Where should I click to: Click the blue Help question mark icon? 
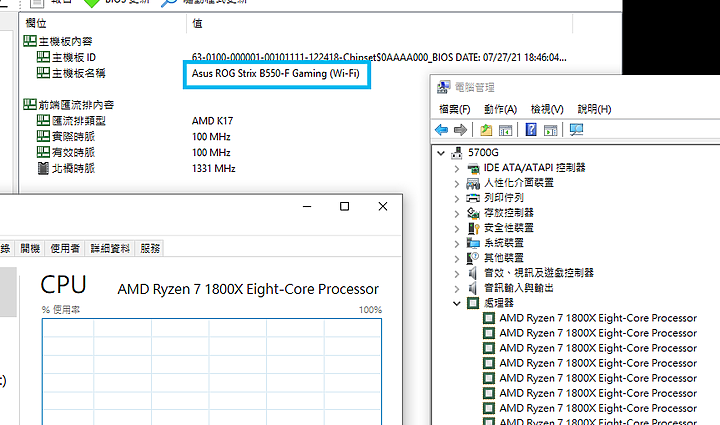[531, 130]
